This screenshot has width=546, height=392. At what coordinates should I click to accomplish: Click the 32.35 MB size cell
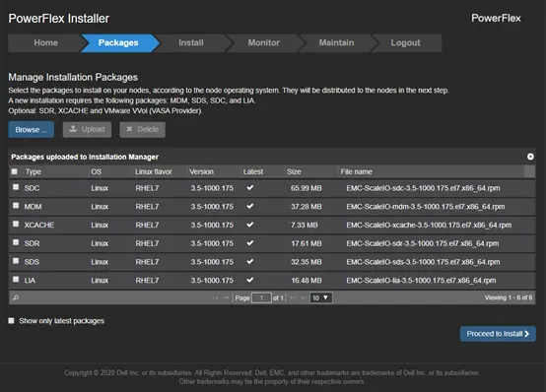(307, 262)
